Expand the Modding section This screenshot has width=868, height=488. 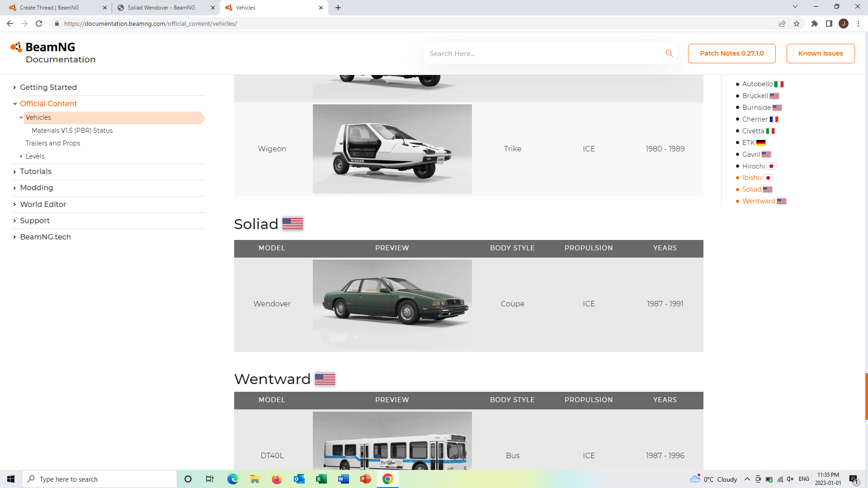click(14, 188)
